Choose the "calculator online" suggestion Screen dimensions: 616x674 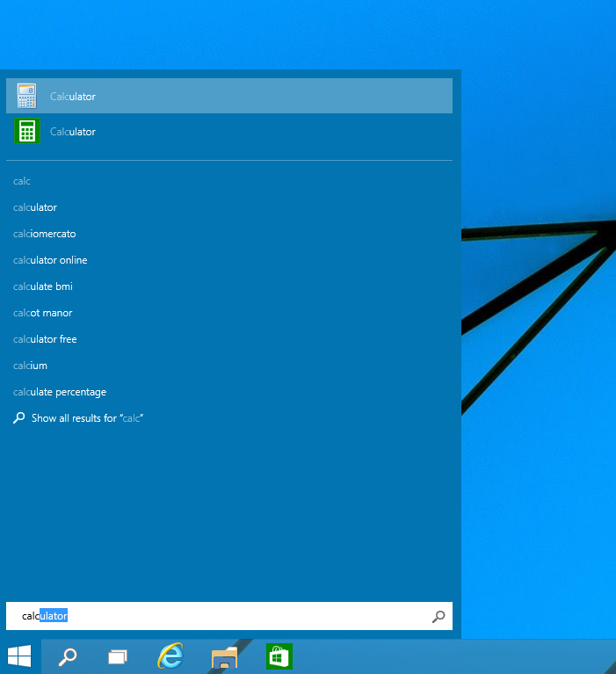pyautogui.click(x=50, y=260)
